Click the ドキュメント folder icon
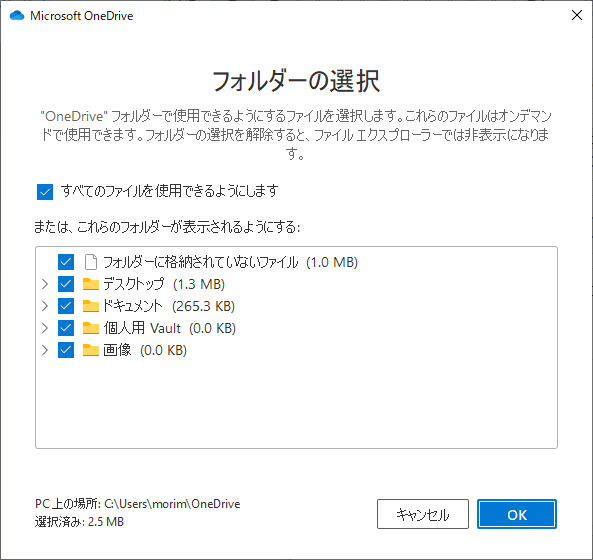Image resolution: width=593 pixels, height=560 pixels. tap(91, 306)
